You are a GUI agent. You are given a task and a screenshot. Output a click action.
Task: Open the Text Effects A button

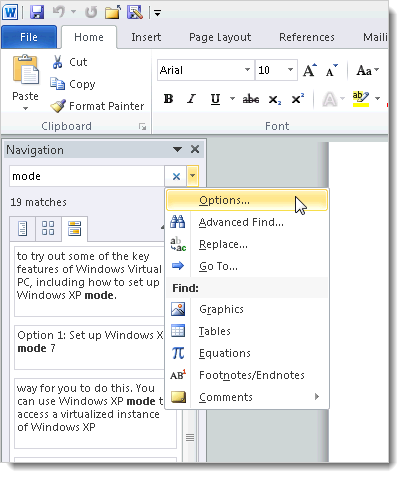click(x=330, y=99)
